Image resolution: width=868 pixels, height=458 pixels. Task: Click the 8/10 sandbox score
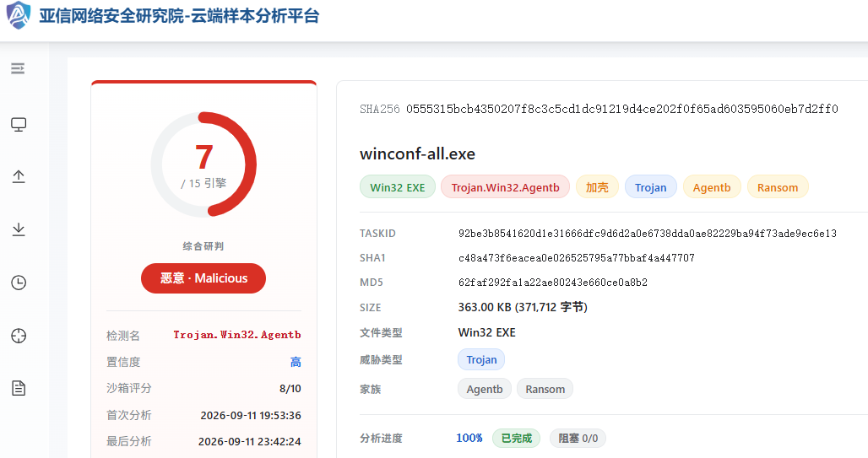(x=290, y=388)
